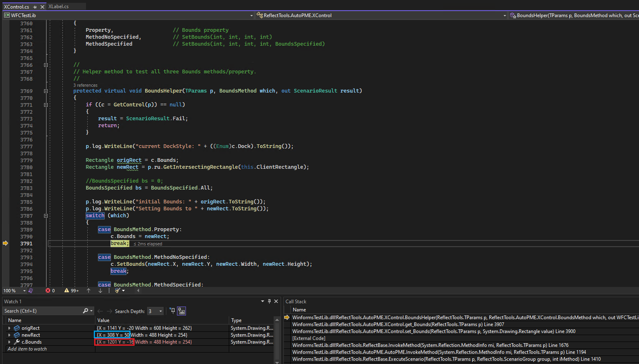Close the XControl.cs tab
This screenshot has width=639, height=364.
pyautogui.click(x=42, y=7)
